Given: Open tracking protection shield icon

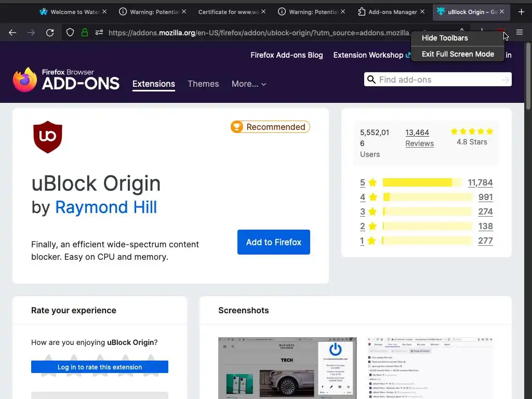Looking at the screenshot, I should (70, 33).
